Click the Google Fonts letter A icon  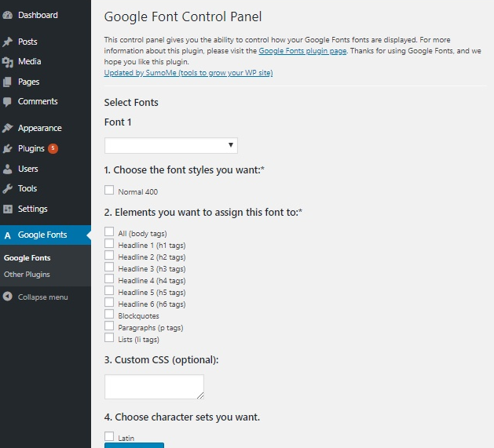point(8,235)
